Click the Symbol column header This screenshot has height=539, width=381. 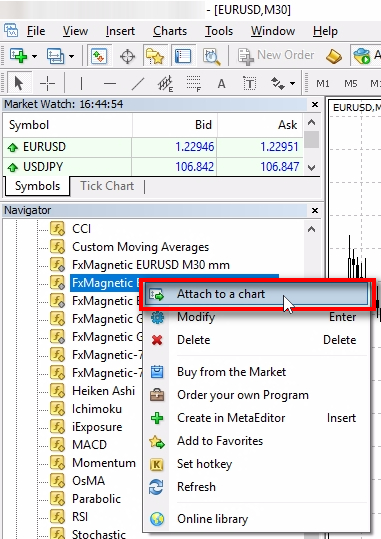(67, 125)
